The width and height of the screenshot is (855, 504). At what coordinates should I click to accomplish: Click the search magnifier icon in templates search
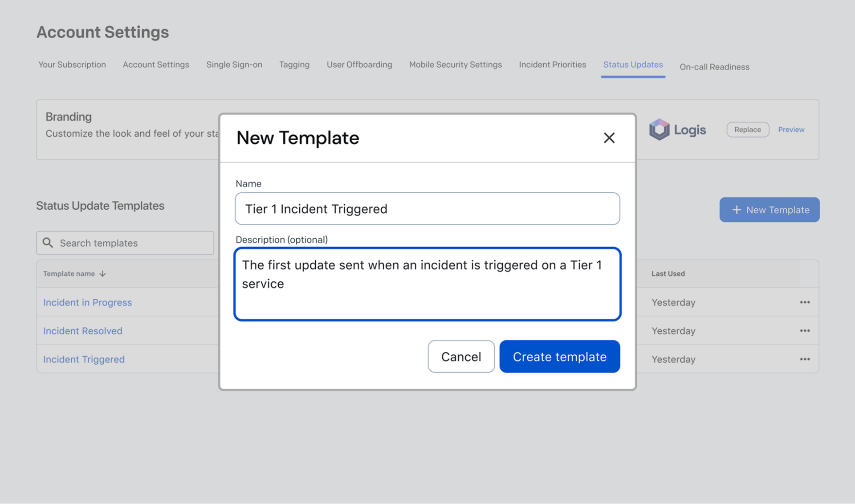pyautogui.click(x=48, y=243)
